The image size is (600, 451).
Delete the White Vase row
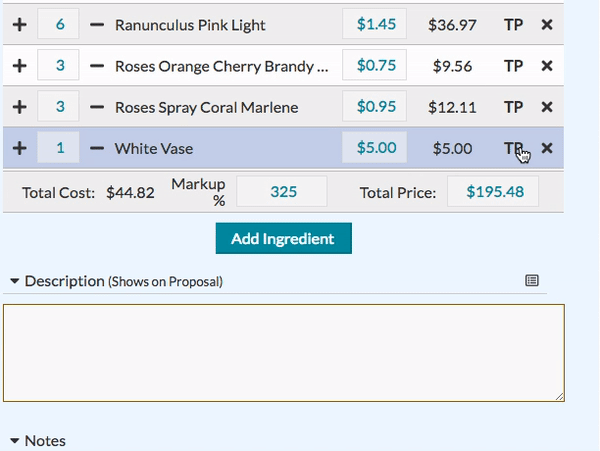[547, 148]
